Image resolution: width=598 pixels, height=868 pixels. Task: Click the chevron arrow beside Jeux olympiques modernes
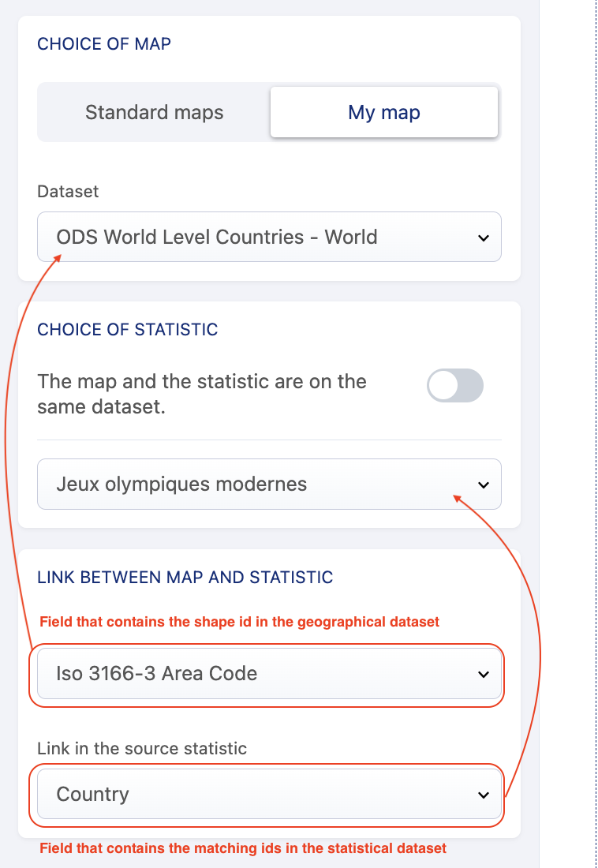tap(484, 485)
